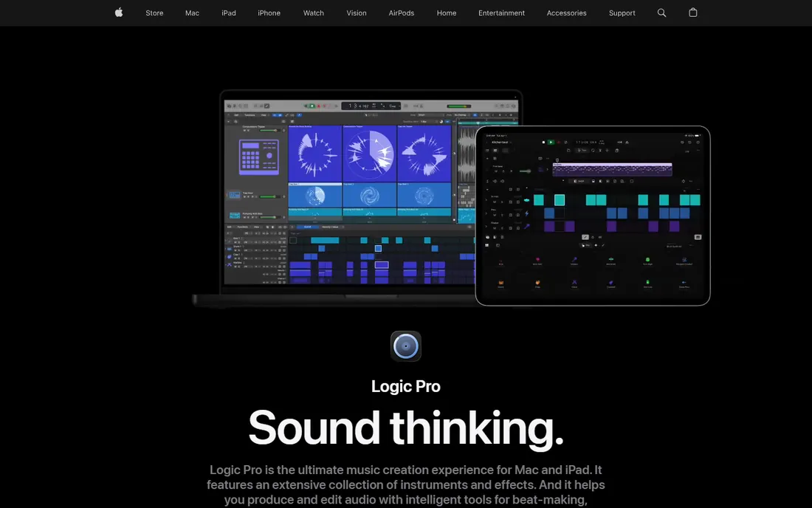The height and width of the screenshot is (508, 812).
Task: Go to the Support page
Action: [x=622, y=13]
